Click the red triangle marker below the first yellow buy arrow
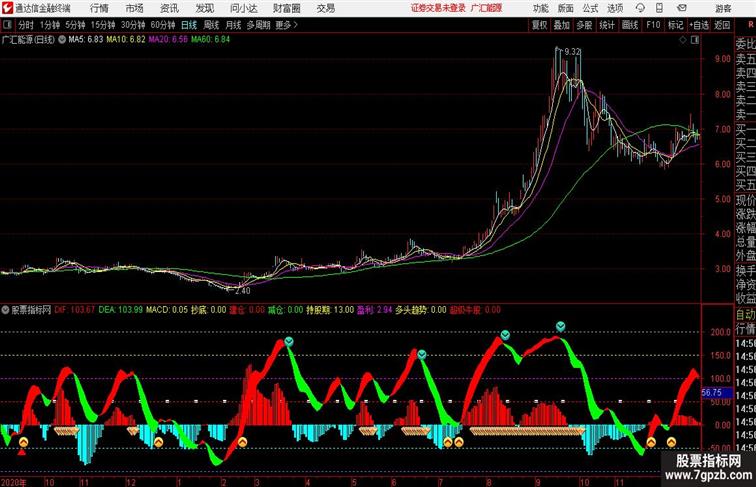 22,452
